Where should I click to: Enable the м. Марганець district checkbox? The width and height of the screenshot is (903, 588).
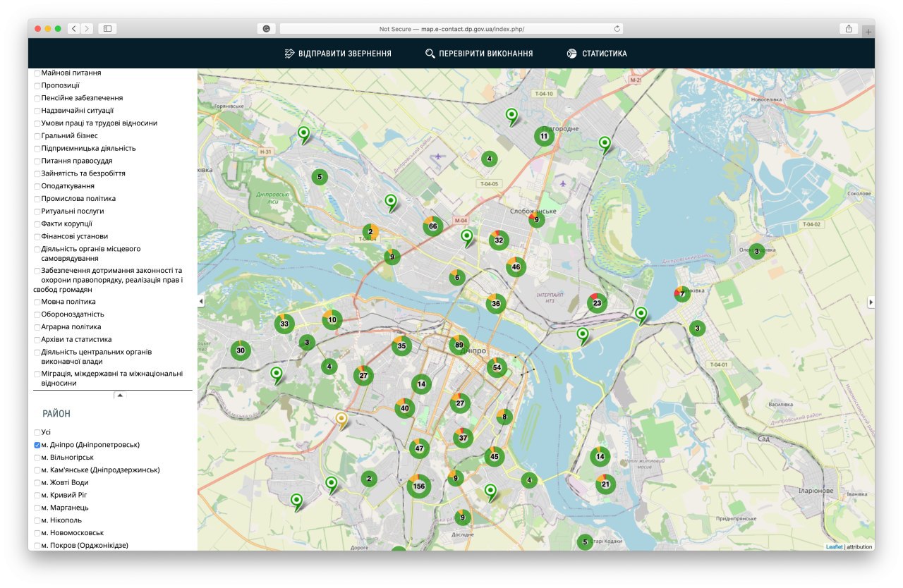tap(37, 508)
